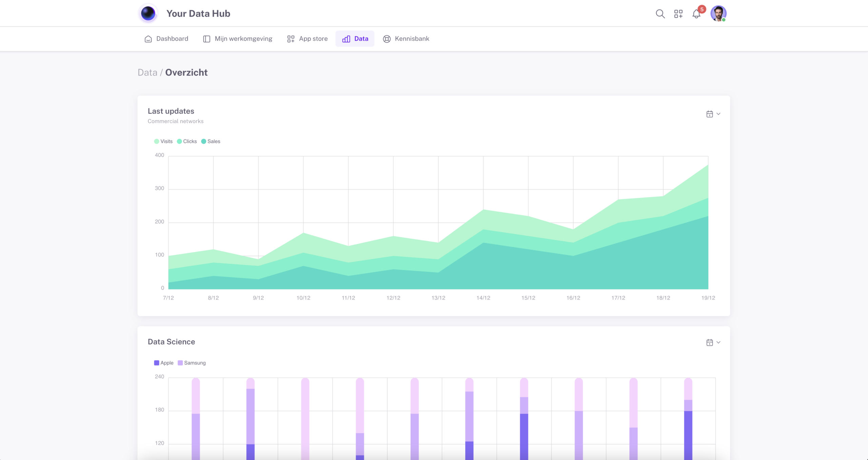868x460 pixels.
Task: Click the search magnifier icon
Action: 660,14
